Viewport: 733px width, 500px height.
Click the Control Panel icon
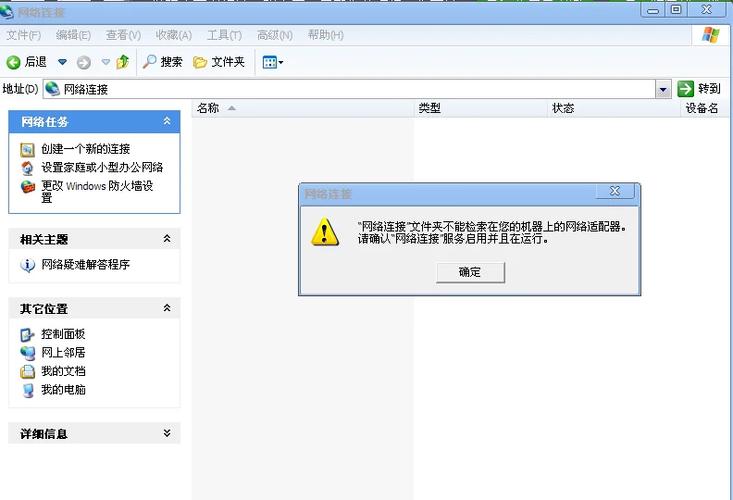point(28,335)
